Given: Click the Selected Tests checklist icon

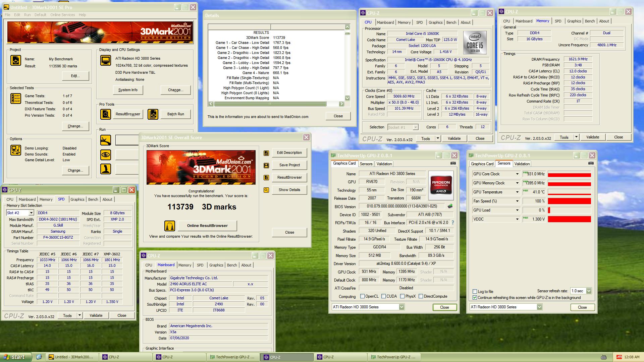Looking at the screenshot, I should click(x=16, y=99).
